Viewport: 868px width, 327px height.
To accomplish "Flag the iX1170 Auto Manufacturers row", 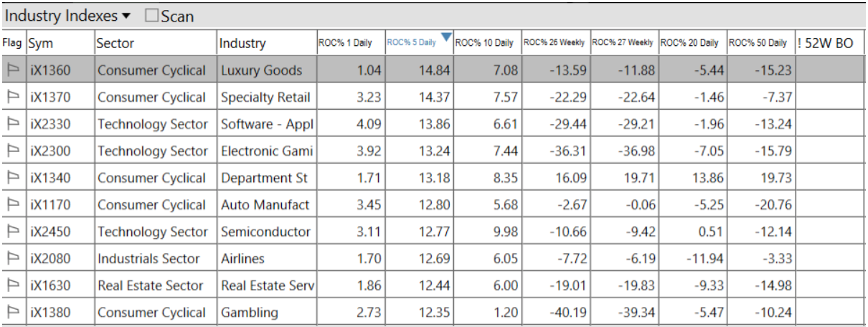I will pos(13,205).
